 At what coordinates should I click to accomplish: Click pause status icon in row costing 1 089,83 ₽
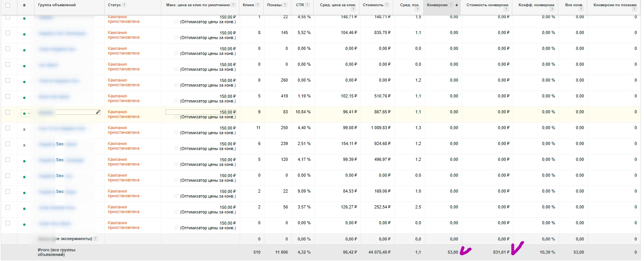point(24,130)
